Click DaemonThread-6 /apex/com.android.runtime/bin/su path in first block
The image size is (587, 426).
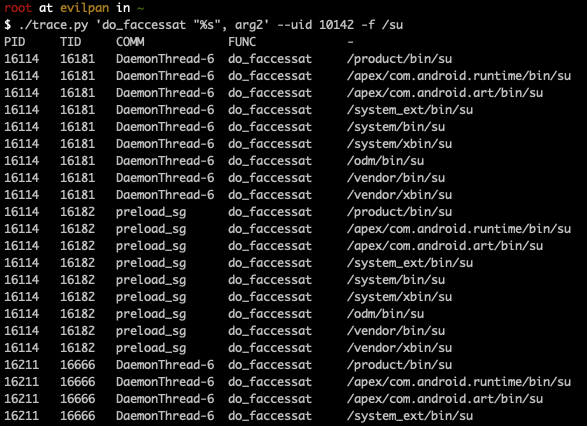pos(459,76)
